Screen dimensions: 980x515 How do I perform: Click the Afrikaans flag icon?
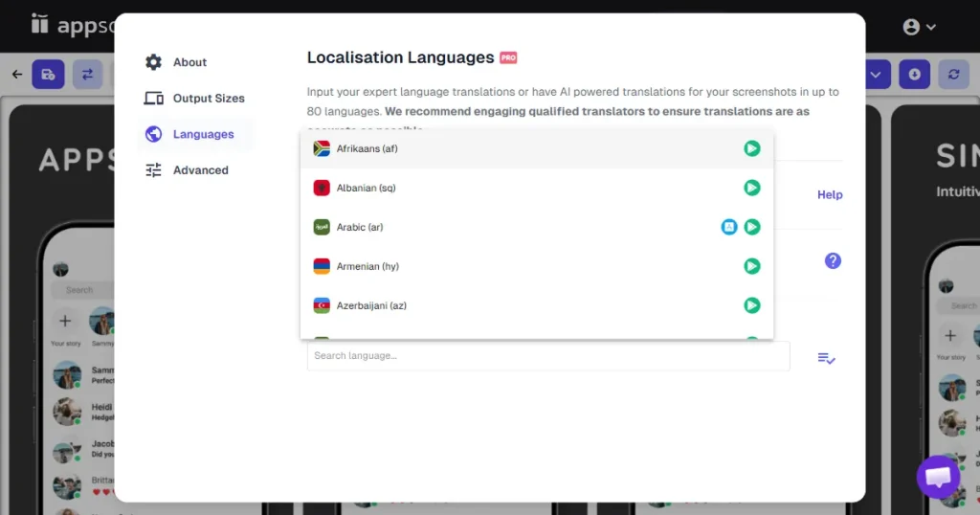click(322, 148)
